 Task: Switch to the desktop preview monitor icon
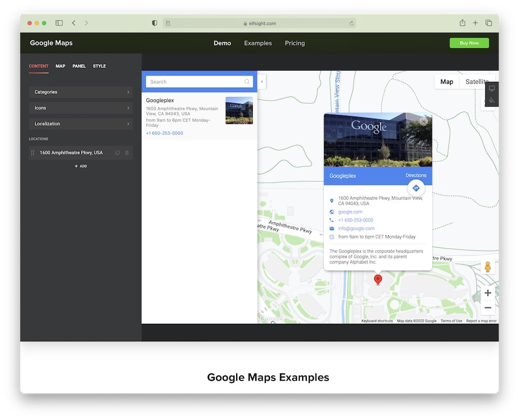pos(492,88)
